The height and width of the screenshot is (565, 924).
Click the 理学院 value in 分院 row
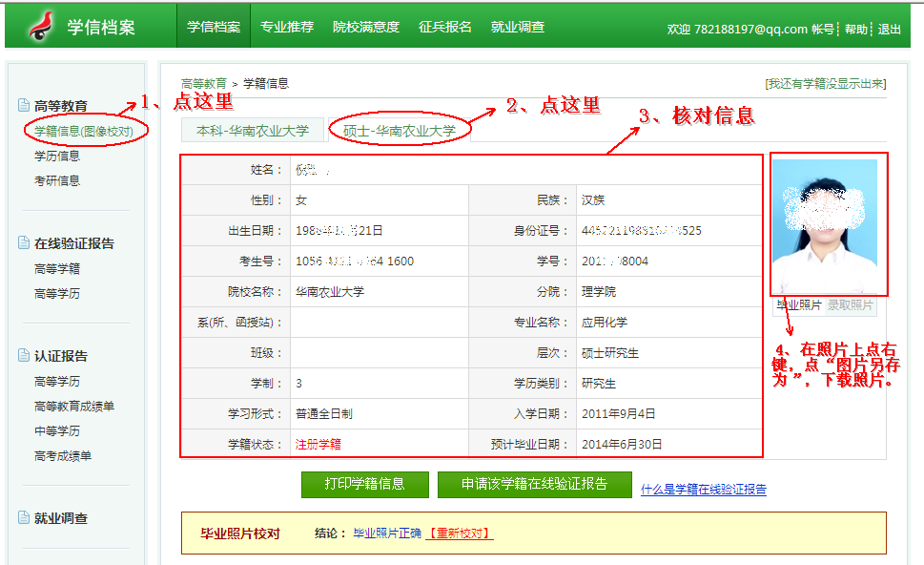coord(599,291)
